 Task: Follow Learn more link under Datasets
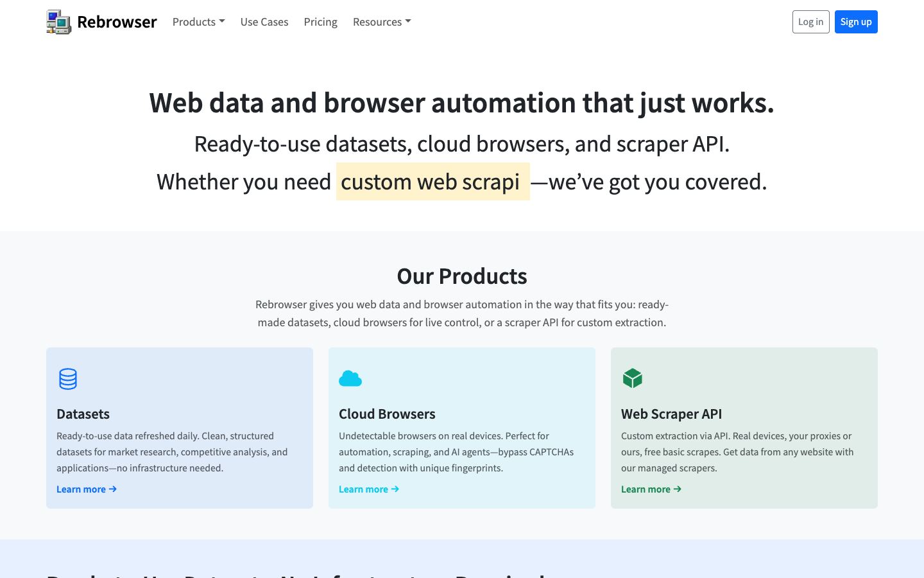coord(87,489)
